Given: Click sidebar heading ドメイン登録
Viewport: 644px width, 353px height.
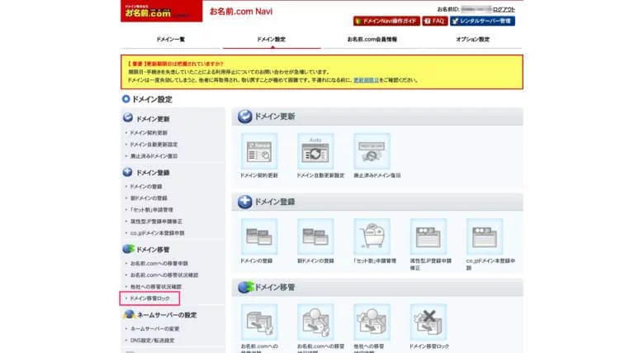Looking at the screenshot, I should click(x=153, y=173).
